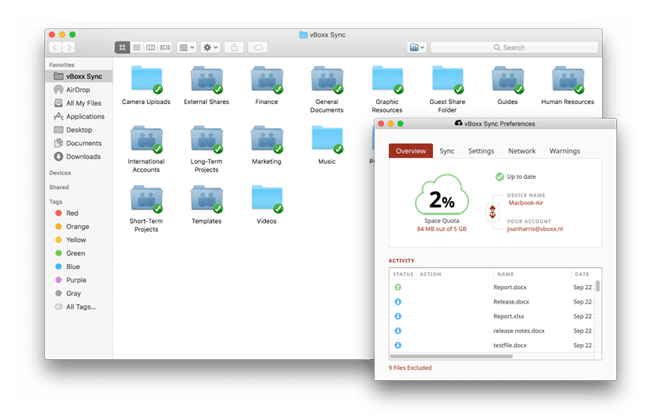Open the Templates folder
This screenshot has height=416, width=648.
206,199
